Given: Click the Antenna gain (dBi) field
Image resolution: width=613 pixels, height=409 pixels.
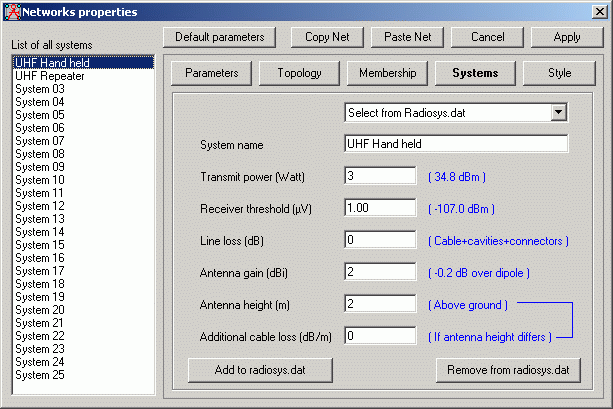Looking at the screenshot, I should 380,273.
